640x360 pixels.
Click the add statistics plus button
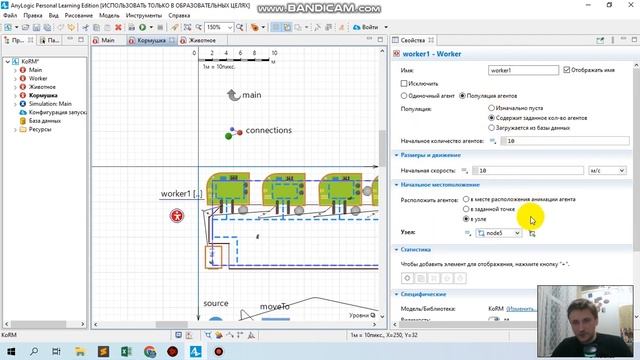point(407,278)
